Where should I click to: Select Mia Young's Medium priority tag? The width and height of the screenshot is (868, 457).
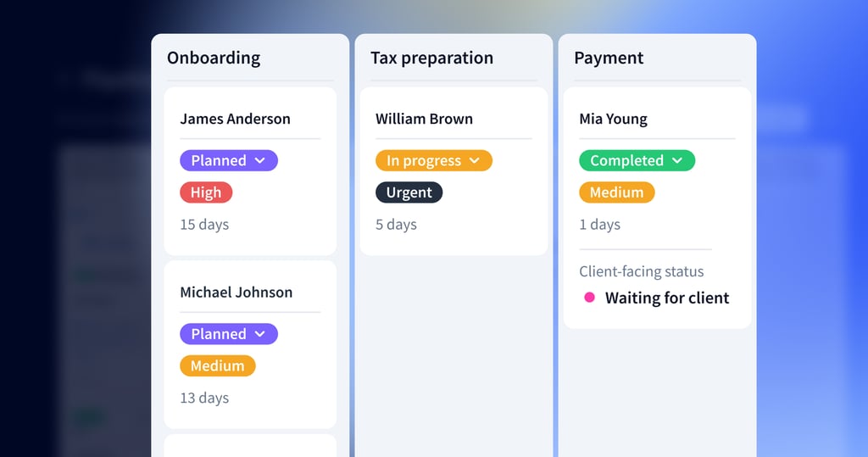[x=616, y=192]
